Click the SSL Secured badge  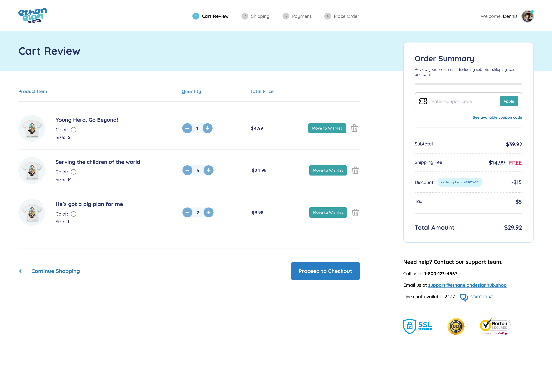(x=418, y=326)
